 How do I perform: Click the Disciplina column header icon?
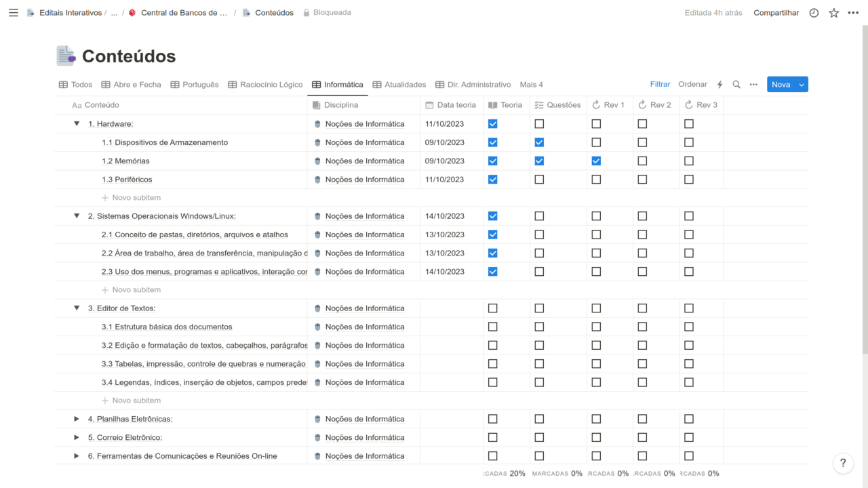click(316, 105)
